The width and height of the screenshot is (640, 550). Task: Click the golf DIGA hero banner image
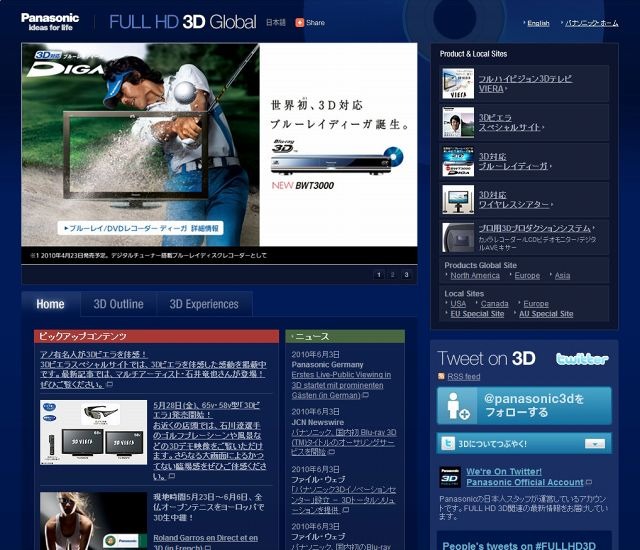140,144
